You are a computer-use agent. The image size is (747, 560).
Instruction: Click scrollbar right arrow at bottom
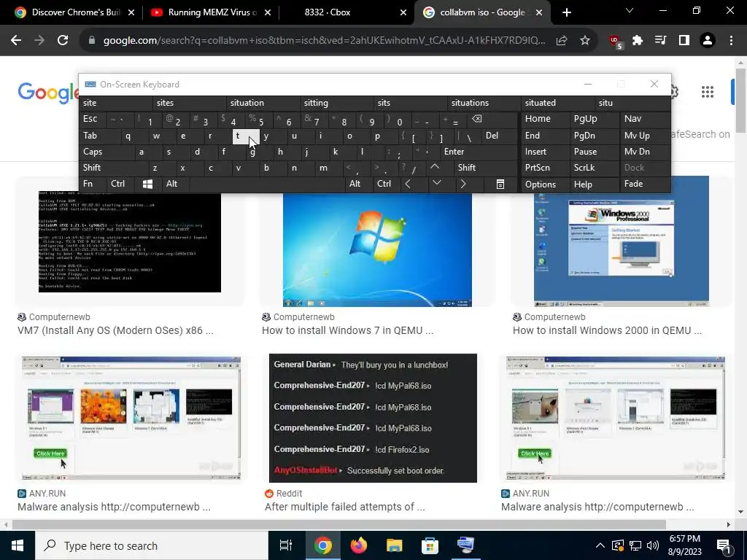(x=728, y=525)
